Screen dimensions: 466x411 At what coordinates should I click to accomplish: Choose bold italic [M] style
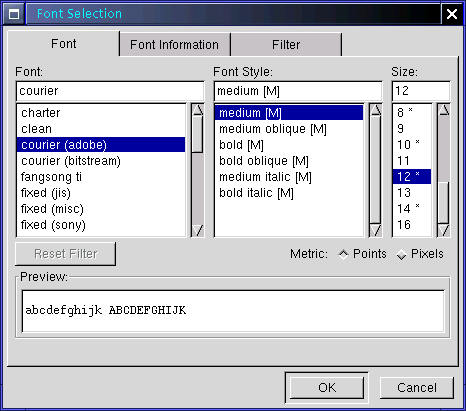289,193
